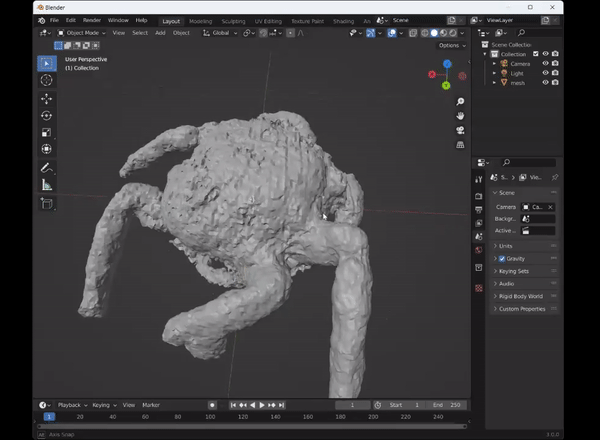Hide the Camera object in the outliner
Screen dimensions: 600x440
pos(545,63)
